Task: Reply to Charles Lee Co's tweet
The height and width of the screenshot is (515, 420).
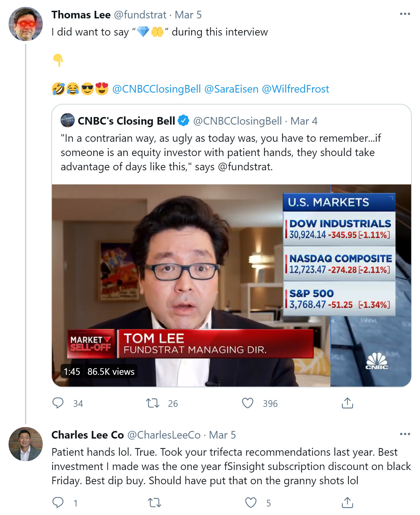Action: coord(58,503)
